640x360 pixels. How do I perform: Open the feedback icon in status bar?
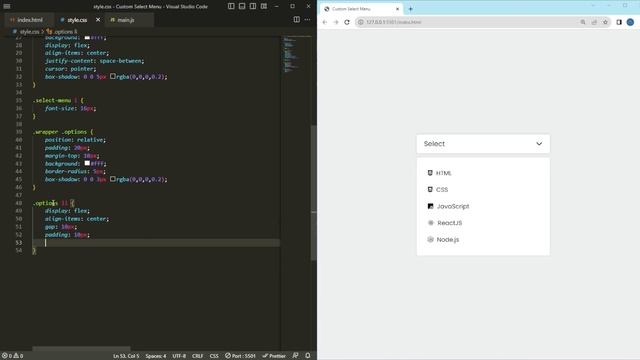coord(296,356)
